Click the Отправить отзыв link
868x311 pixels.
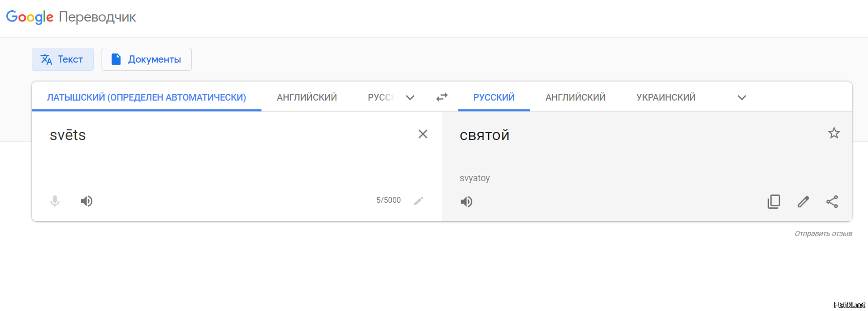pos(823,234)
